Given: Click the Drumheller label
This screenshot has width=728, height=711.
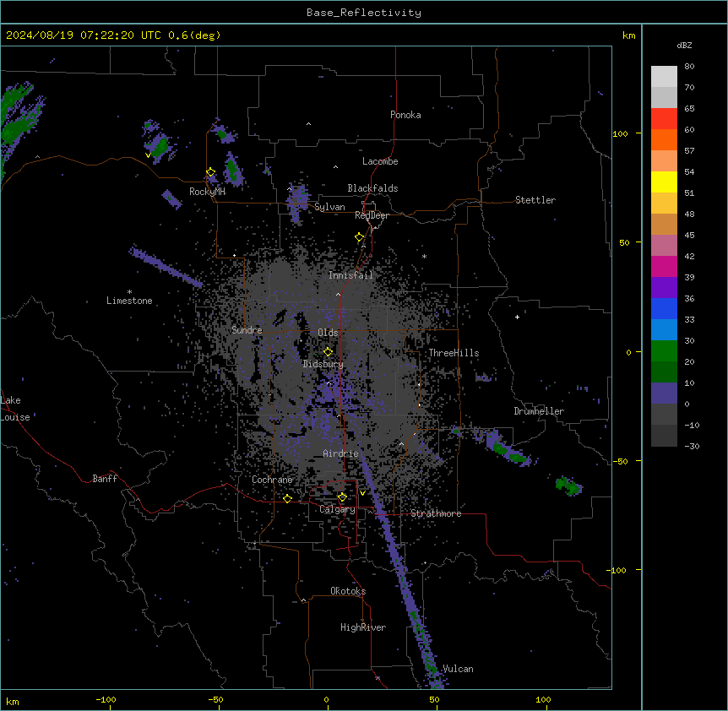Looking at the screenshot, I should 539,411.
